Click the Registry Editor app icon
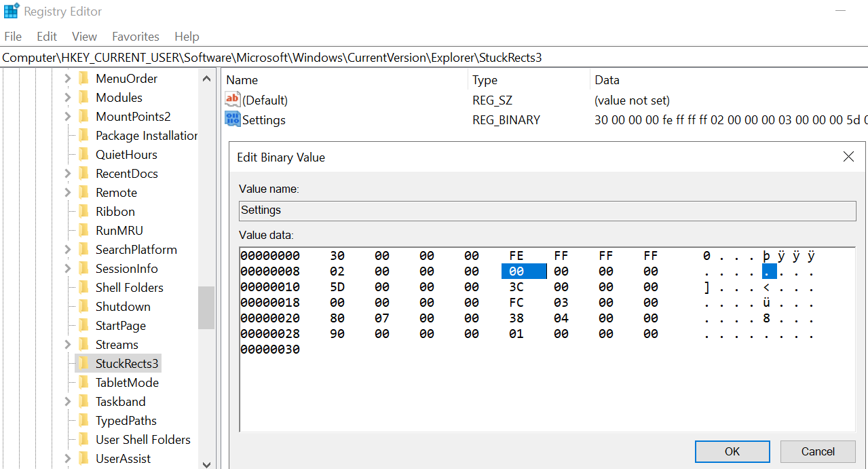This screenshot has height=469, width=868. point(12,12)
